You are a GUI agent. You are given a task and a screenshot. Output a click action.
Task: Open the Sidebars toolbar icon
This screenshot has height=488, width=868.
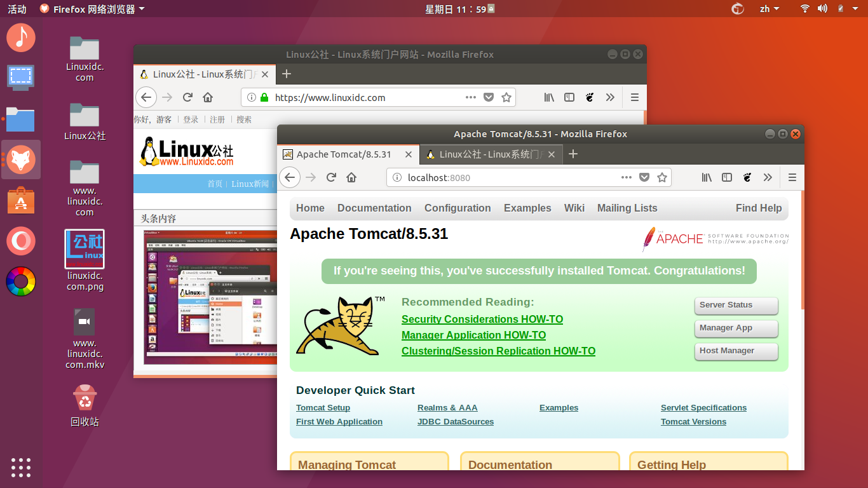(x=726, y=177)
